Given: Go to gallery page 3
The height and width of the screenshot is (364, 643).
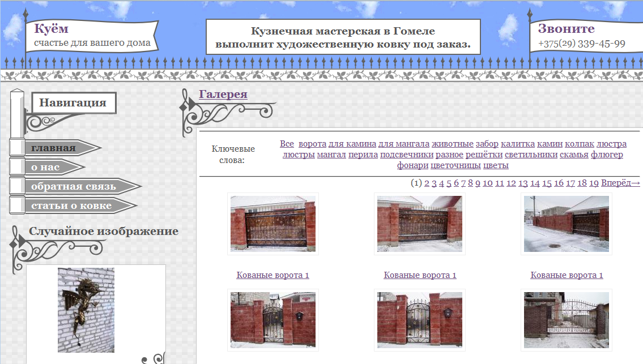Looking at the screenshot, I should click(x=435, y=183).
